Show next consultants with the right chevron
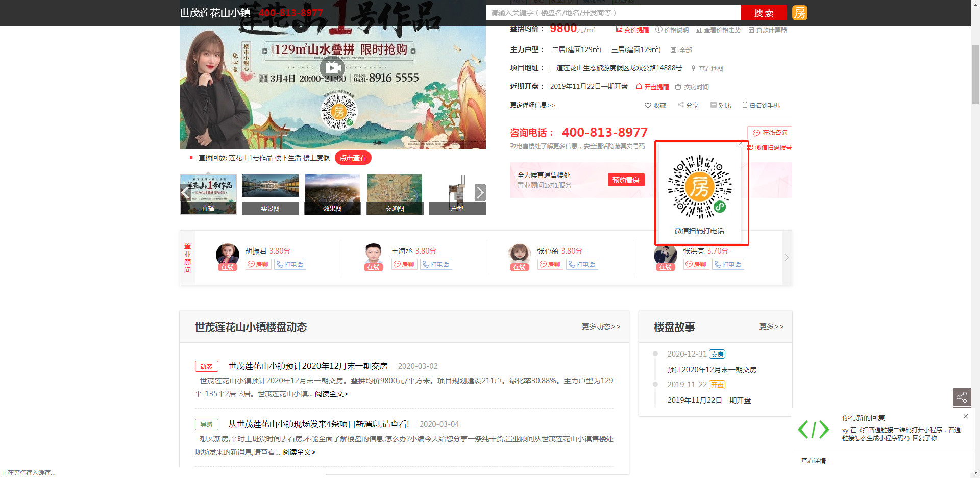980x478 pixels. (x=787, y=258)
